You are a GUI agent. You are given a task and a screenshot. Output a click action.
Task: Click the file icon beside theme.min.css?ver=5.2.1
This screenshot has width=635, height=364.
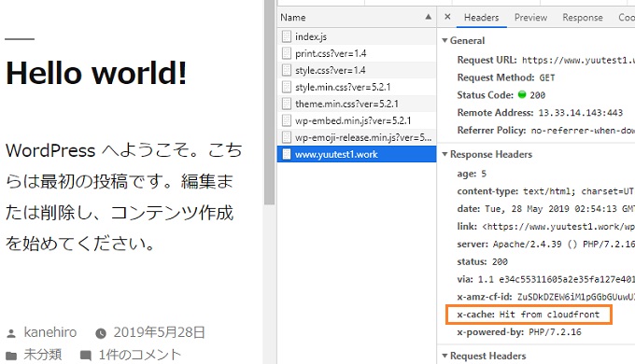tap(287, 104)
